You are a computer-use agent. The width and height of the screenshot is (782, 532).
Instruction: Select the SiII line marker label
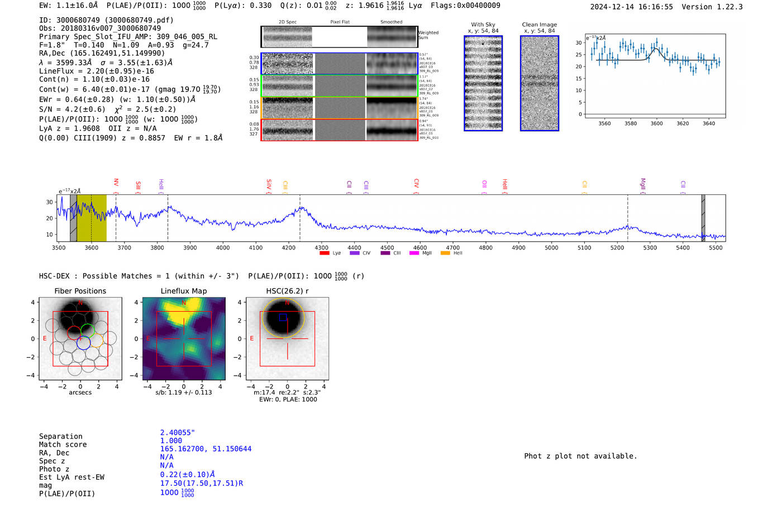pos(138,186)
